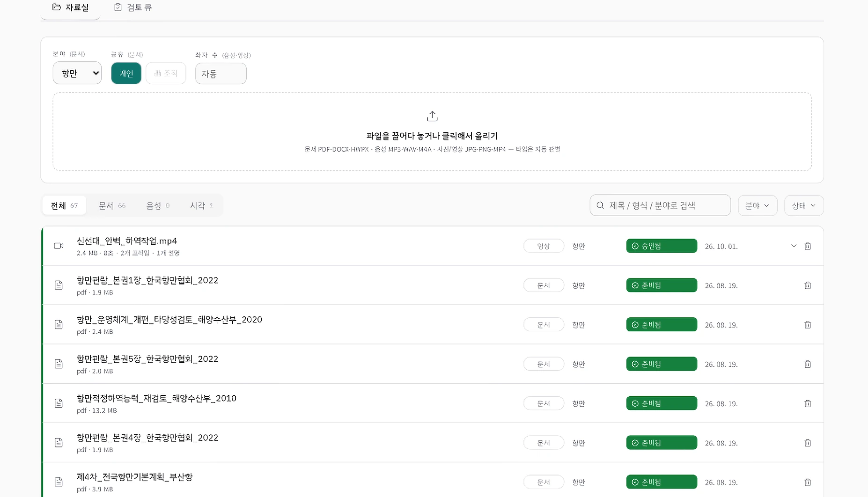Click the document icon of 항만_운영체계_개편 row
Viewport: 868px width, 497px height.
(x=59, y=324)
